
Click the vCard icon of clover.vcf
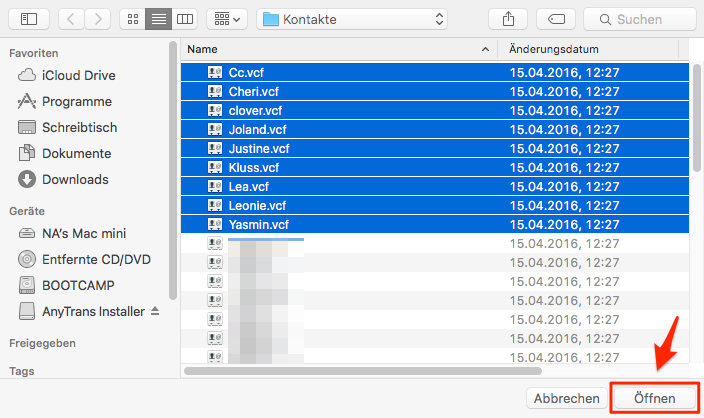(x=215, y=110)
